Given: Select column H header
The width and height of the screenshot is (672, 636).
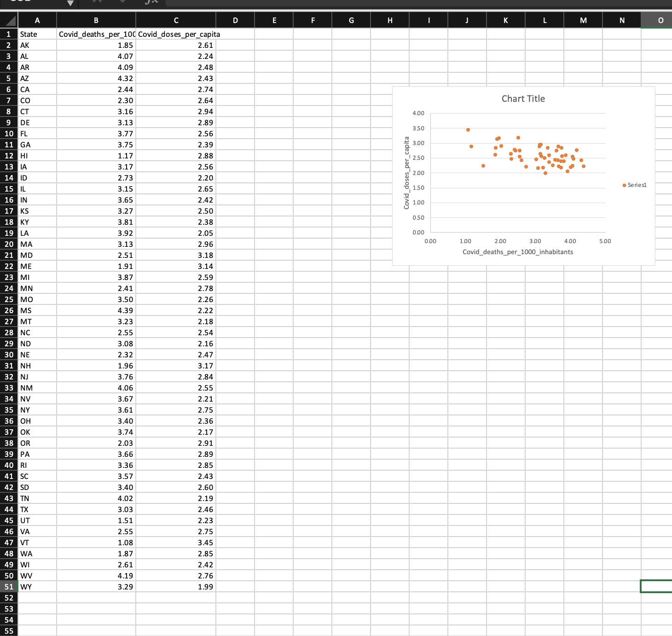Looking at the screenshot, I should [390, 20].
